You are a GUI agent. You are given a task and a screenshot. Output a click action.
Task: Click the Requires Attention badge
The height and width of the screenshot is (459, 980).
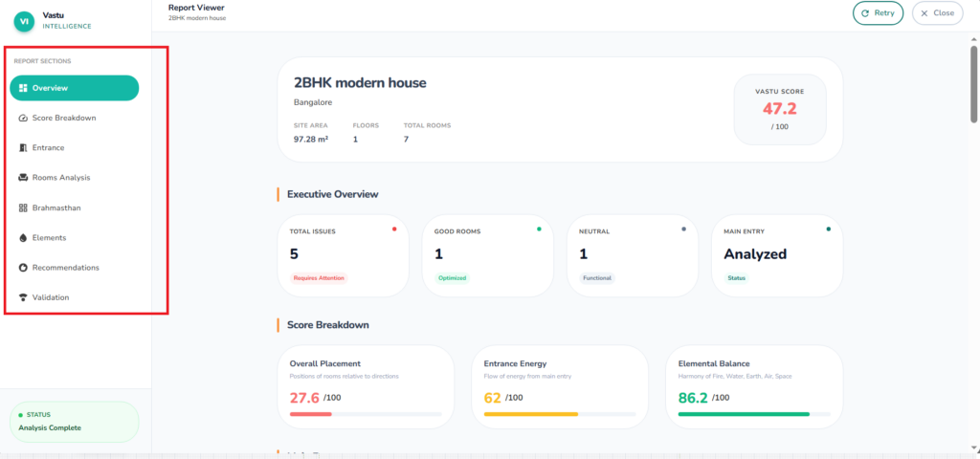point(318,278)
